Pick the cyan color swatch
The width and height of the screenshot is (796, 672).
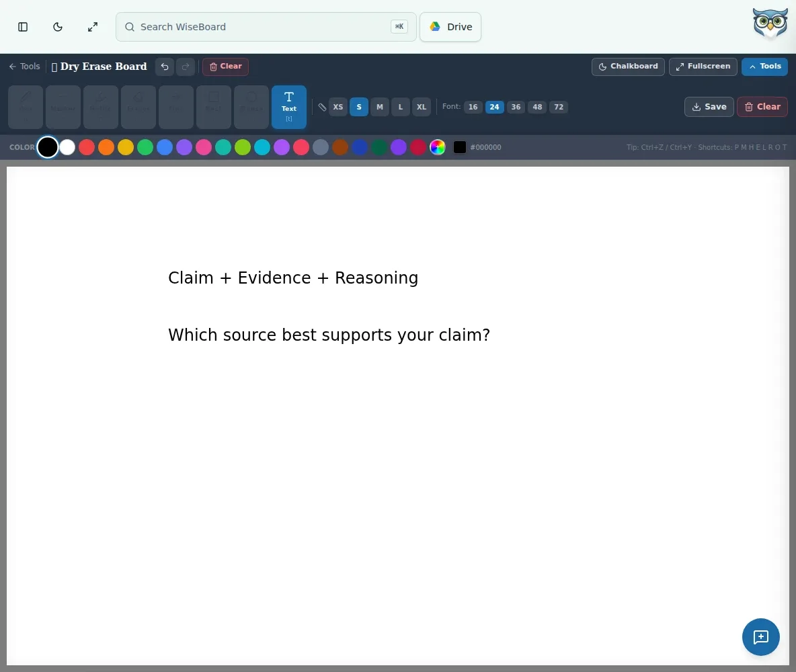[262, 147]
